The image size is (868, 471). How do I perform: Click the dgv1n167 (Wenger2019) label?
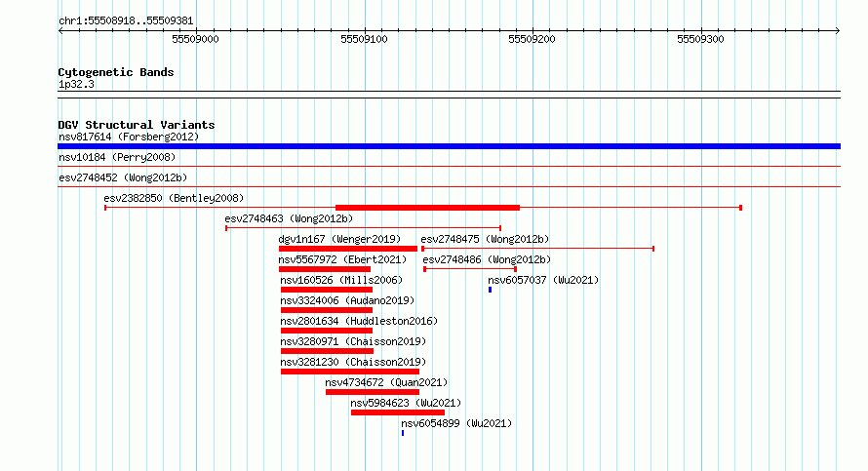[339, 239]
